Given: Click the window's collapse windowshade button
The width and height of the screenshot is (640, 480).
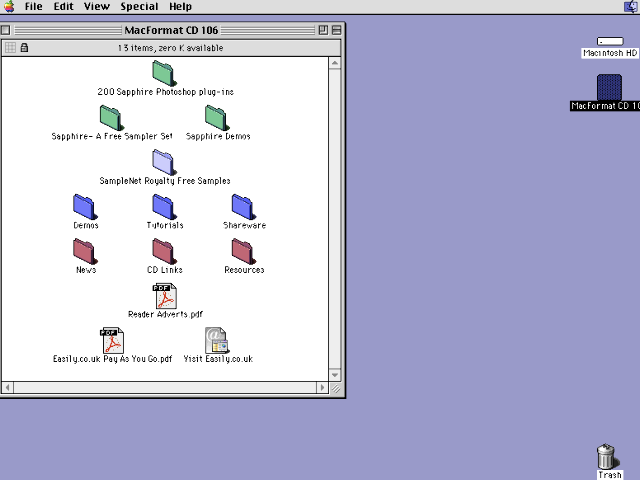Looking at the screenshot, I should tap(336, 30).
